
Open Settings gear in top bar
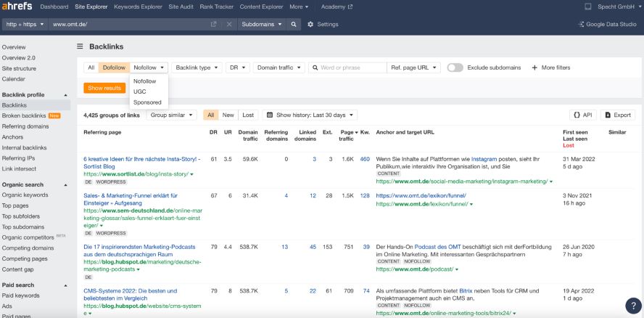point(323,24)
